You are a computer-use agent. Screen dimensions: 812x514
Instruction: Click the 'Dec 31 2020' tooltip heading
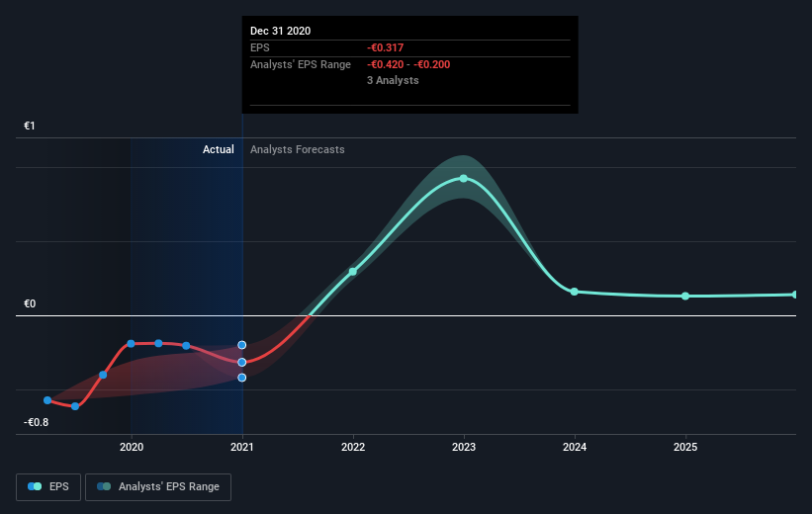point(280,31)
